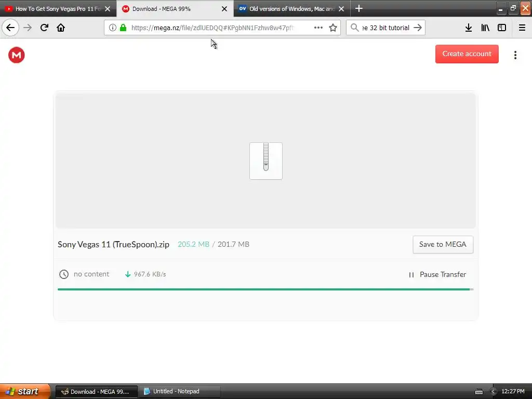Click the YouTube favicon on first tab
The height and width of the screenshot is (399, 532).
(x=9, y=9)
